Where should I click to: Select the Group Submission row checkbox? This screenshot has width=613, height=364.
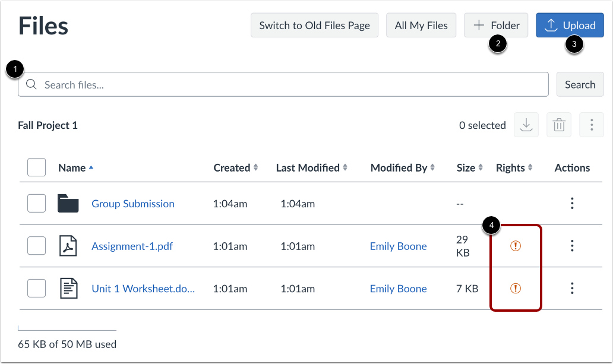point(36,203)
